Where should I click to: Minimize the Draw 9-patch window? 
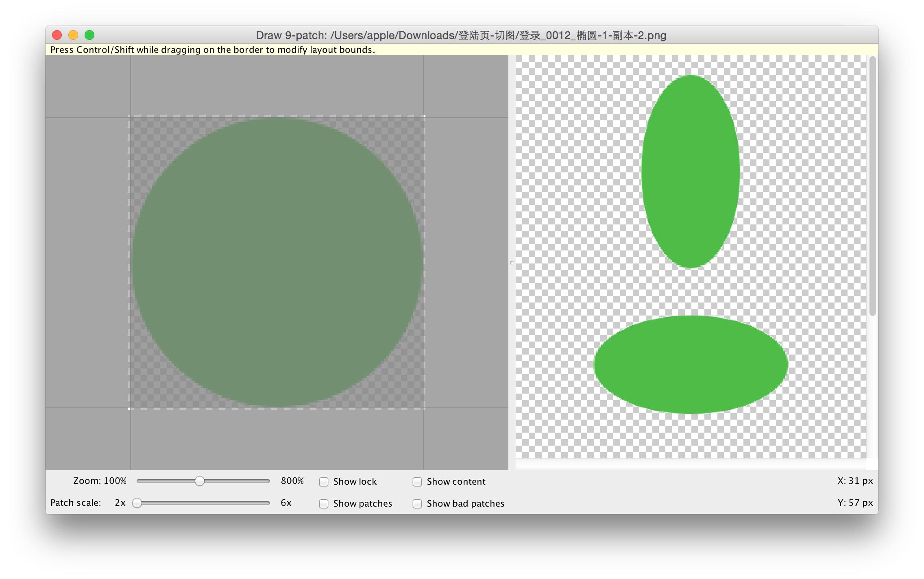coord(73,35)
